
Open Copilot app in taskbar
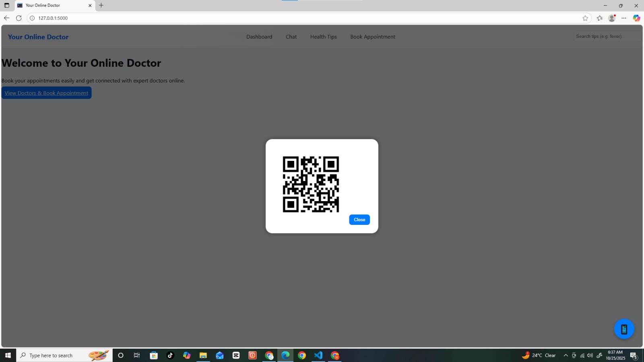187,355
